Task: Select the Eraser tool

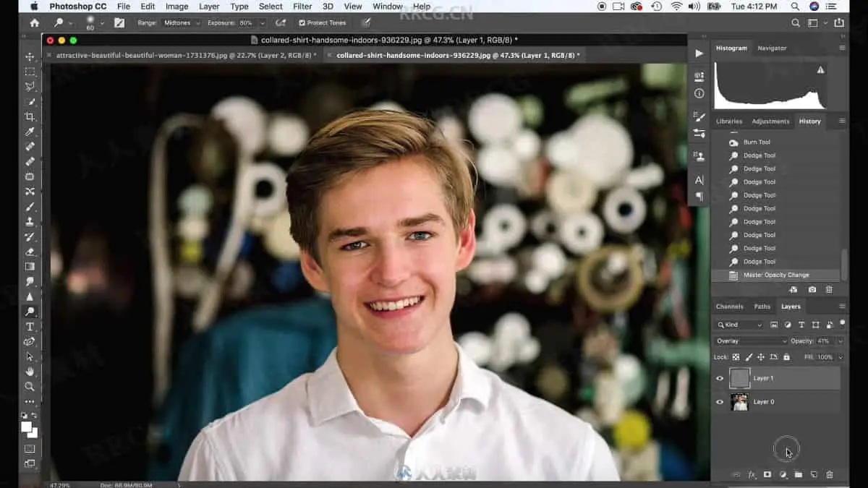Action: point(30,252)
